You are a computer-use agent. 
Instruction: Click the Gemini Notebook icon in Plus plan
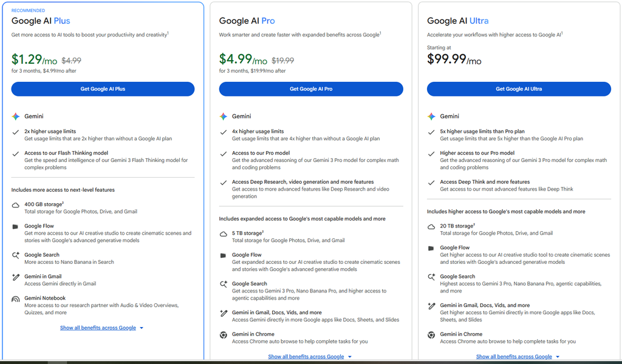[15, 299]
